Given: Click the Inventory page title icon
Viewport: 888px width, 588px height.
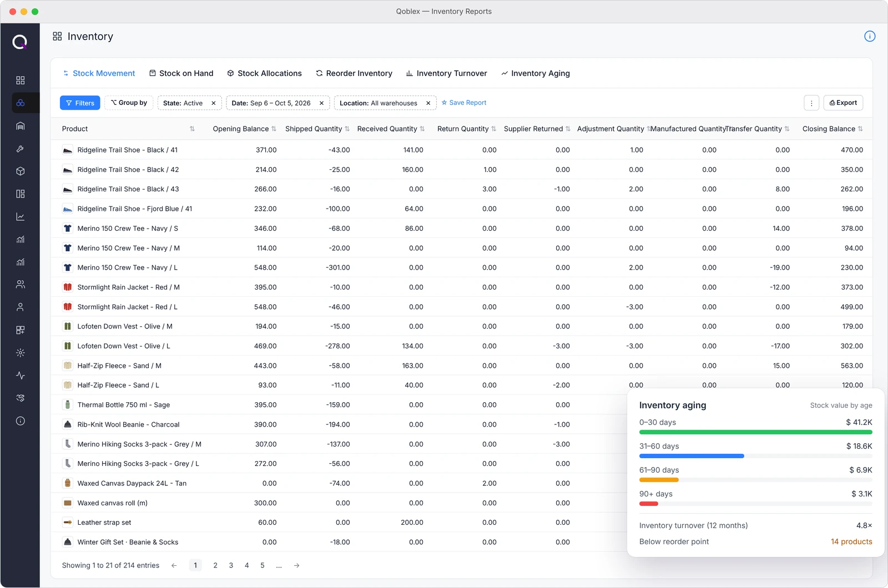Looking at the screenshot, I should (57, 36).
